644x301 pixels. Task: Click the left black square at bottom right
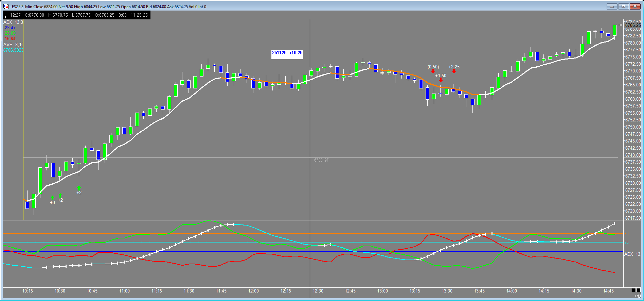[x=634, y=290]
